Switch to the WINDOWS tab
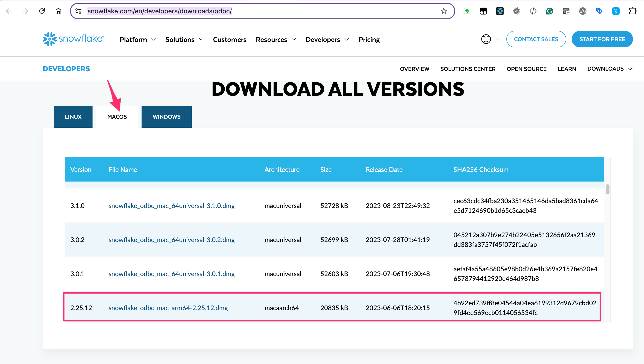Image resolution: width=644 pixels, height=364 pixels. click(x=166, y=116)
